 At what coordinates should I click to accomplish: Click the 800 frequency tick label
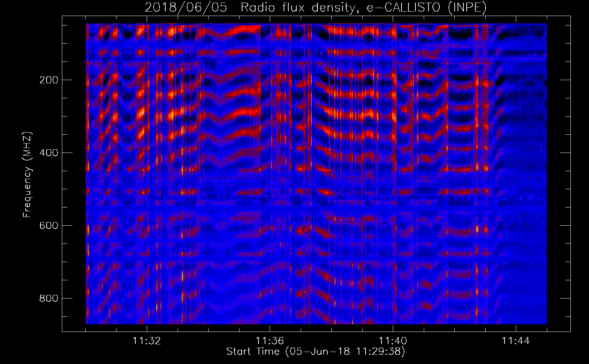[x=49, y=298]
